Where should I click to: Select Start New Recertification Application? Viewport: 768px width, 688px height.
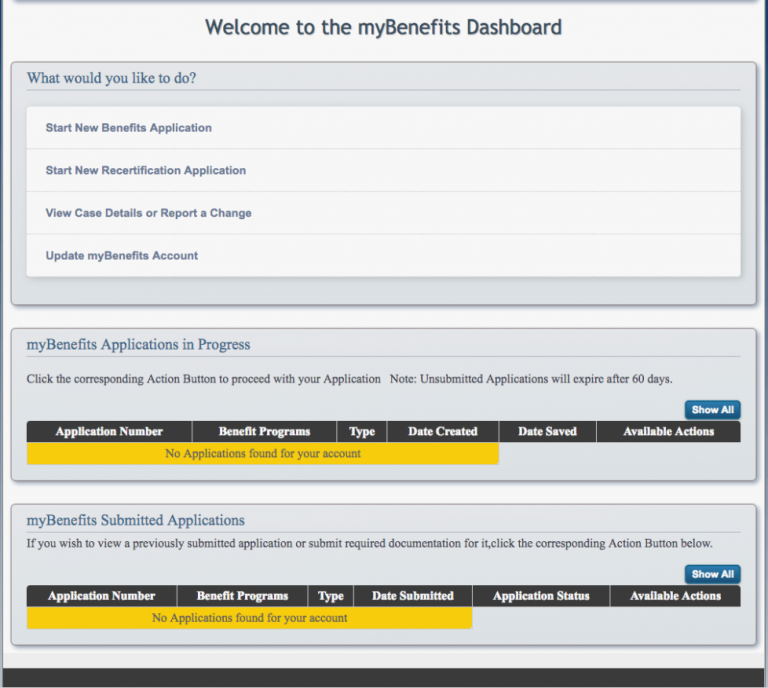coord(146,171)
